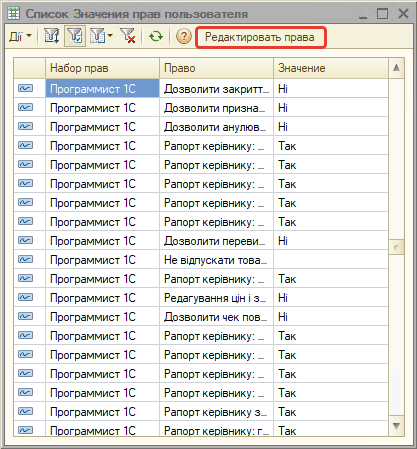This screenshot has width=417, height=449.
Task: Open the filter history funnel icon
Action: tap(97, 36)
